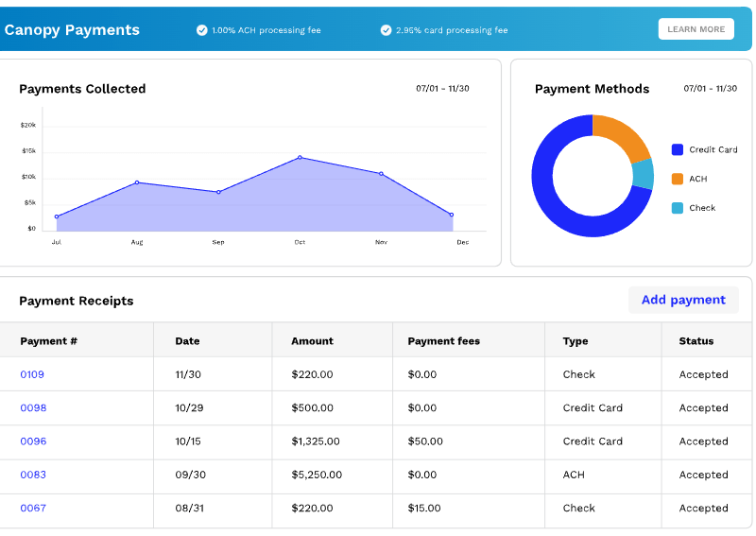Open payment number 0083 link
The width and height of the screenshot is (756, 536).
point(33,475)
